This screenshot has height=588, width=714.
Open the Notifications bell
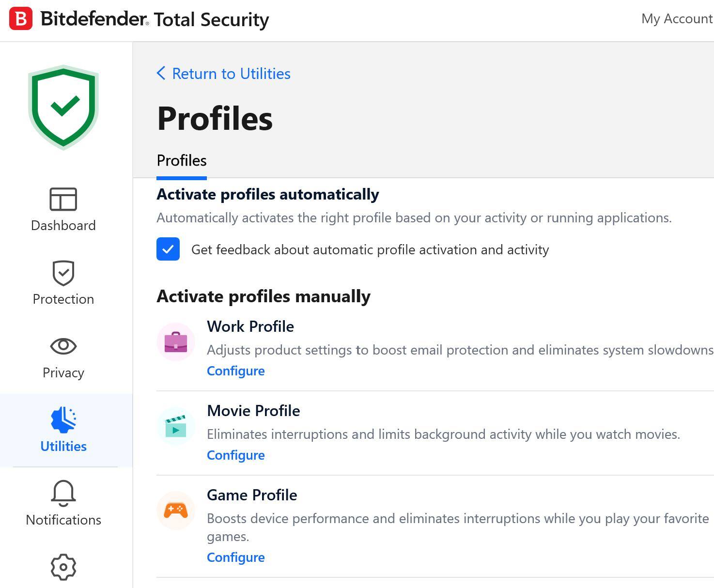[x=63, y=504]
